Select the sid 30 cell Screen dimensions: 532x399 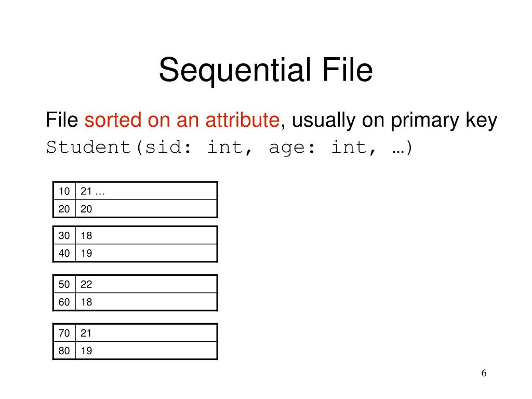pos(64,235)
